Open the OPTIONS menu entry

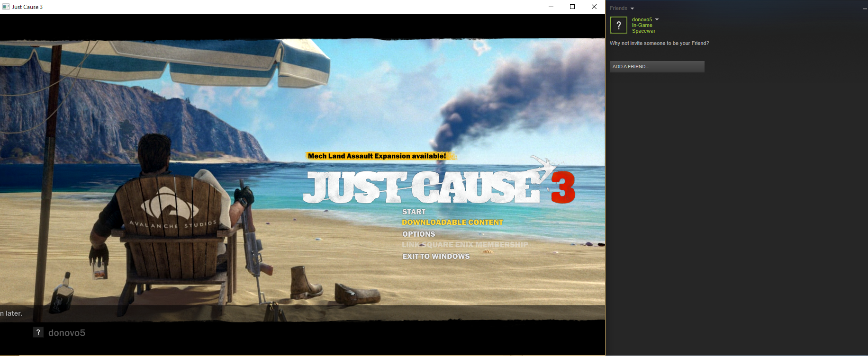coord(419,234)
